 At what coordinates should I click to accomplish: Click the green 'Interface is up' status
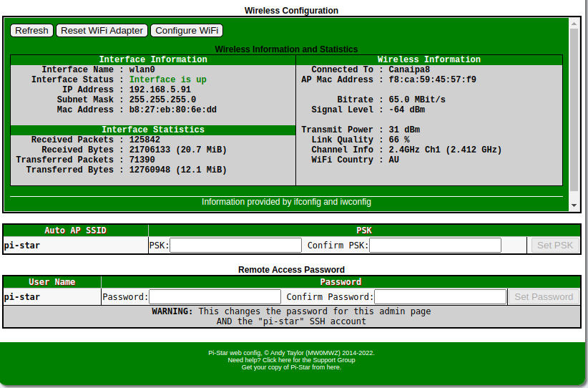point(167,79)
